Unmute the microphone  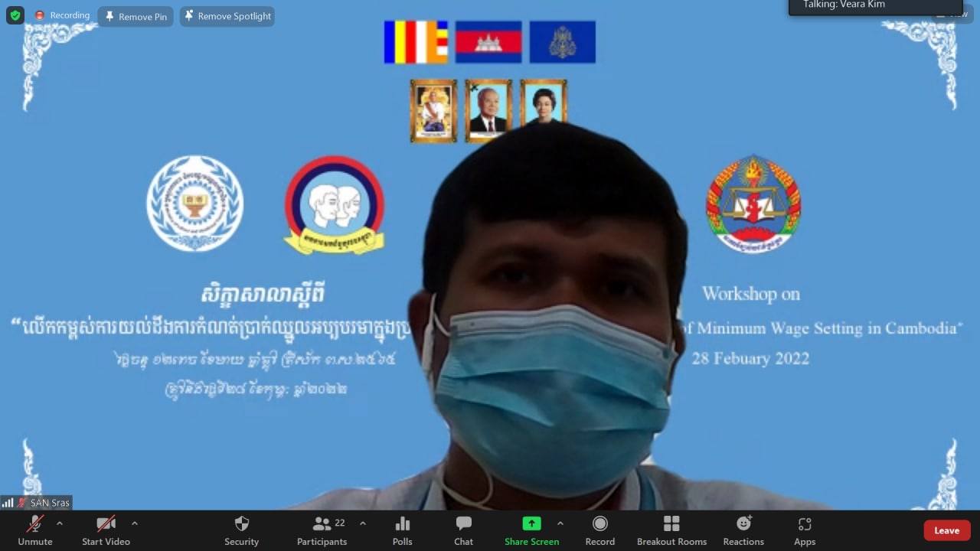click(x=35, y=530)
